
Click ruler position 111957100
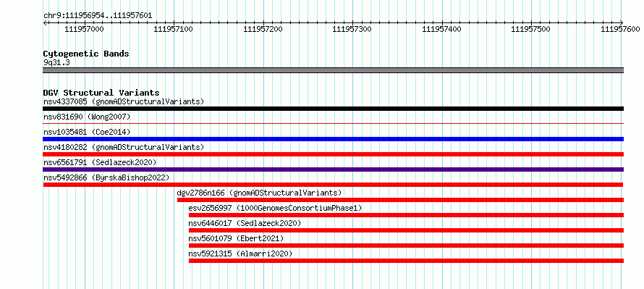click(x=174, y=29)
